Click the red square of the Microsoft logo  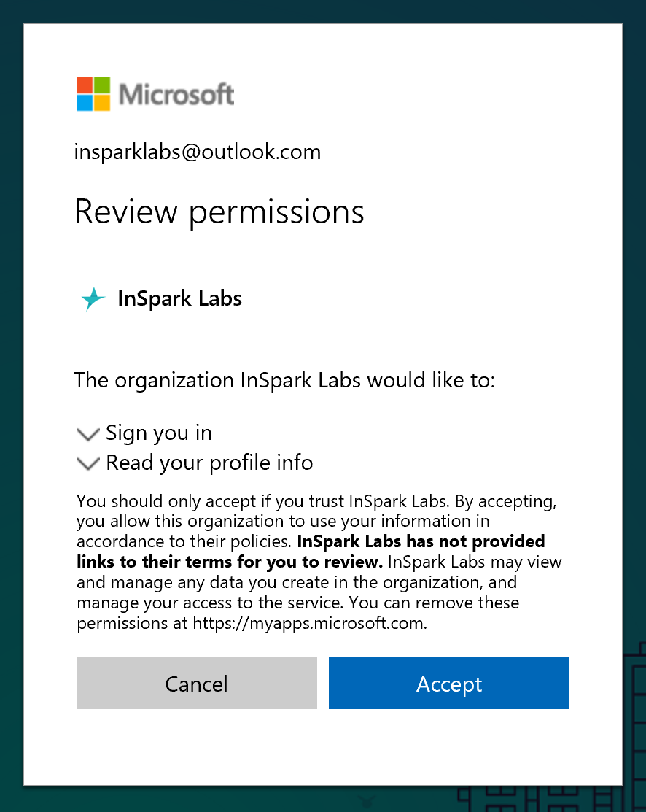tap(85, 85)
